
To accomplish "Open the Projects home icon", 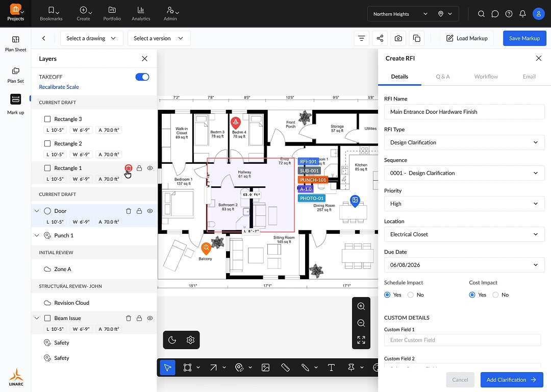I will pos(15,13).
